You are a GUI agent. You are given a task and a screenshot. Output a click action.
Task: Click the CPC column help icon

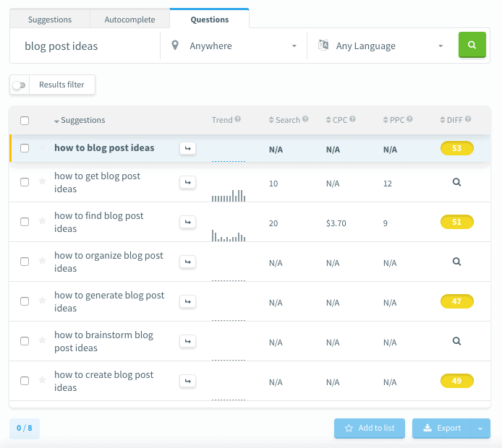click(352, 119)
